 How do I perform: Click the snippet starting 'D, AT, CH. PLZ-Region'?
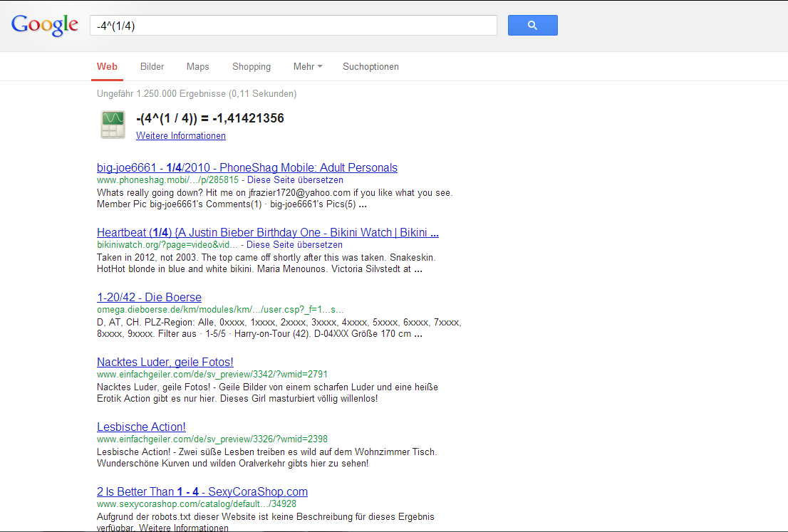point(279,328)
